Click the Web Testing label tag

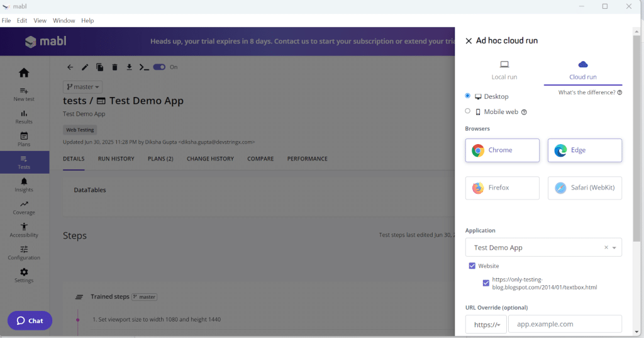click(x=80, y=130)
